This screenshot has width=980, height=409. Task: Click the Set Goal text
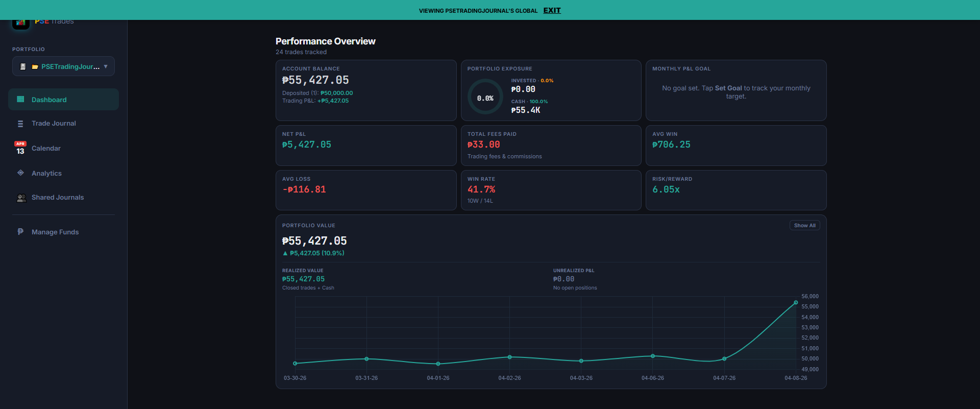coord(728,88)
